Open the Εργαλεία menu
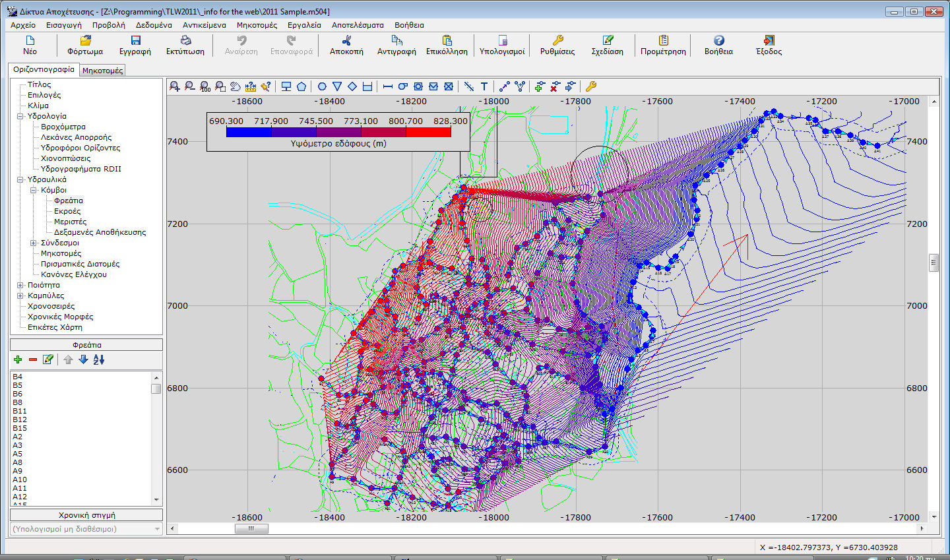This screenshot has height=560, width=950. (x=304, y=25)
